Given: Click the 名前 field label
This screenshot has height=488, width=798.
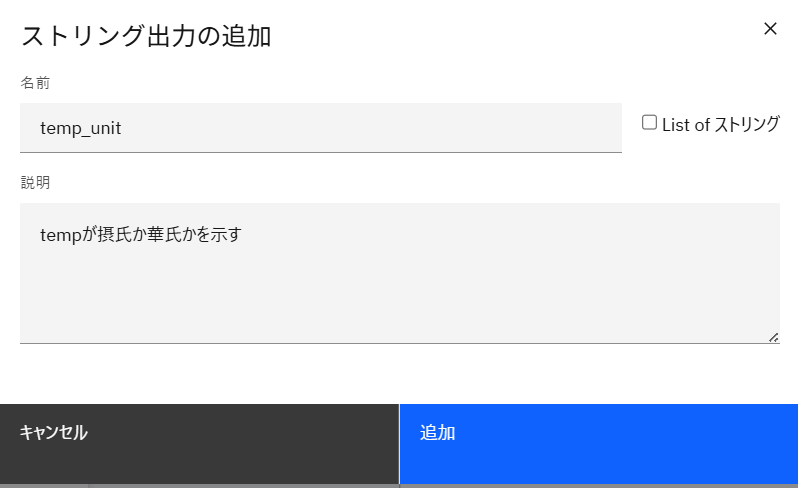Looking at the screenshot, I should (35, 83).
